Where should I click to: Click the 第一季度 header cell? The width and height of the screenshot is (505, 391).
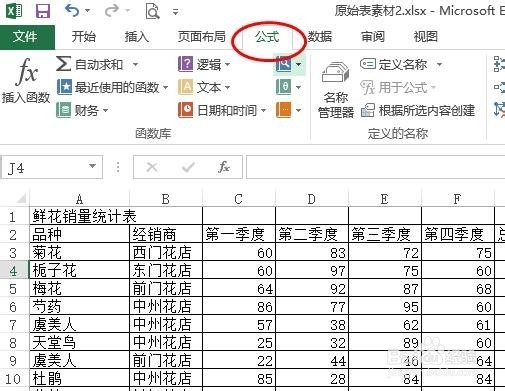(x=239, y=234)
